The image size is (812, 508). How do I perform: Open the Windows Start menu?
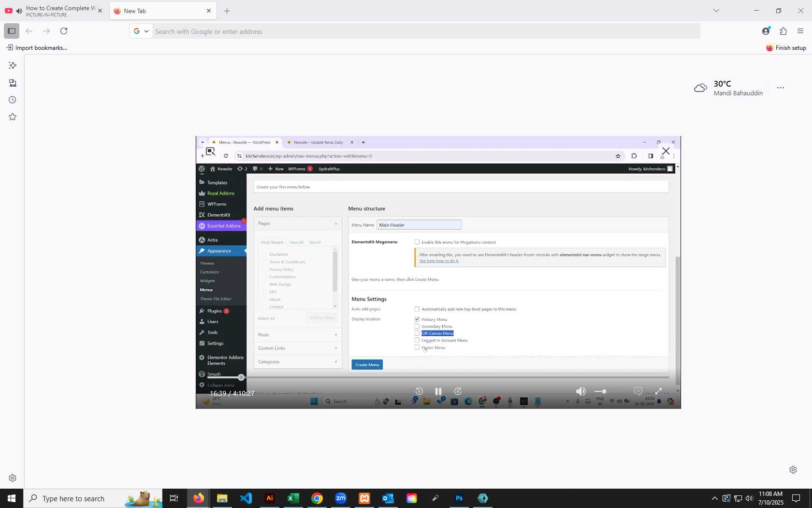[12, 498]
